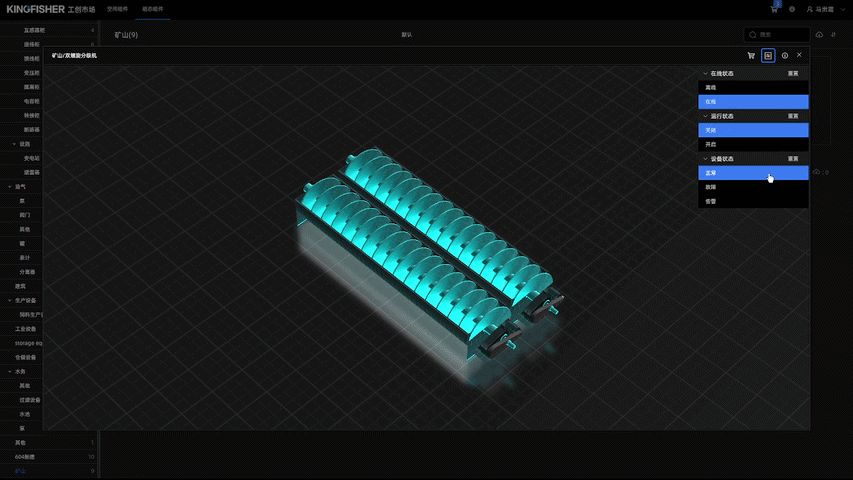
Task: Collapse the 设备状态 section chevron
Action: 706,159
